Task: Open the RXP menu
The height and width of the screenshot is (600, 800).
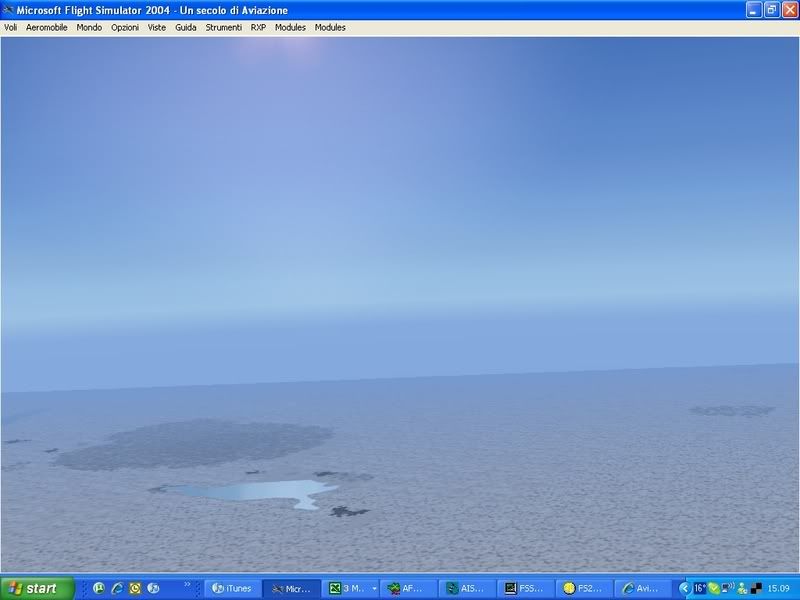Action: tap(258, 28)
